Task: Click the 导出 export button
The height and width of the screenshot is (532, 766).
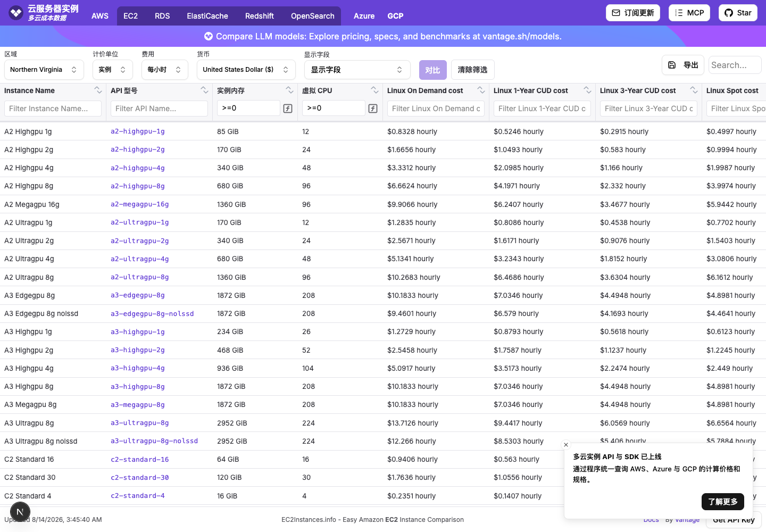Action: coord(683,65)
